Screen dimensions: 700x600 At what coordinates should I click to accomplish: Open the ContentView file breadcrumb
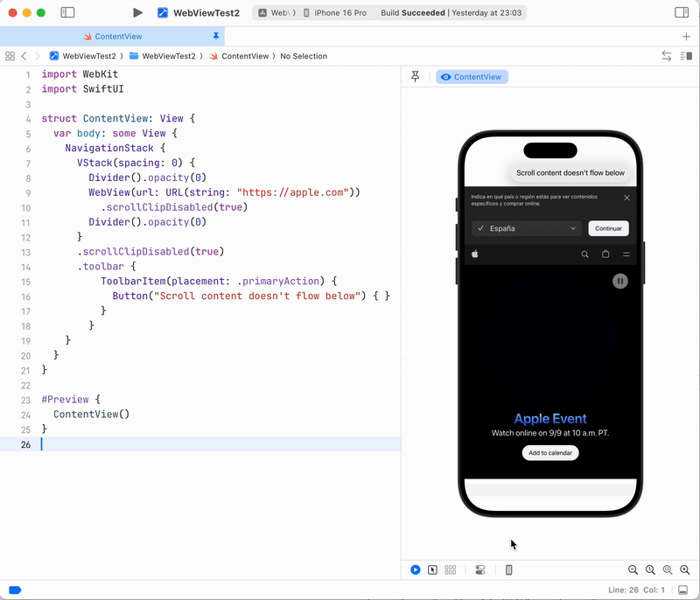pyautogui.click(x=239, y=56)
